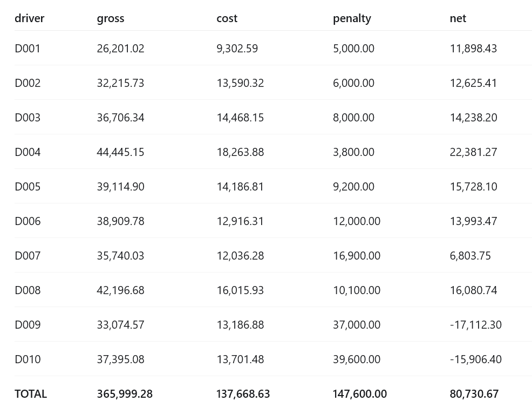Select cost value 18,263.88

(240, 152)
